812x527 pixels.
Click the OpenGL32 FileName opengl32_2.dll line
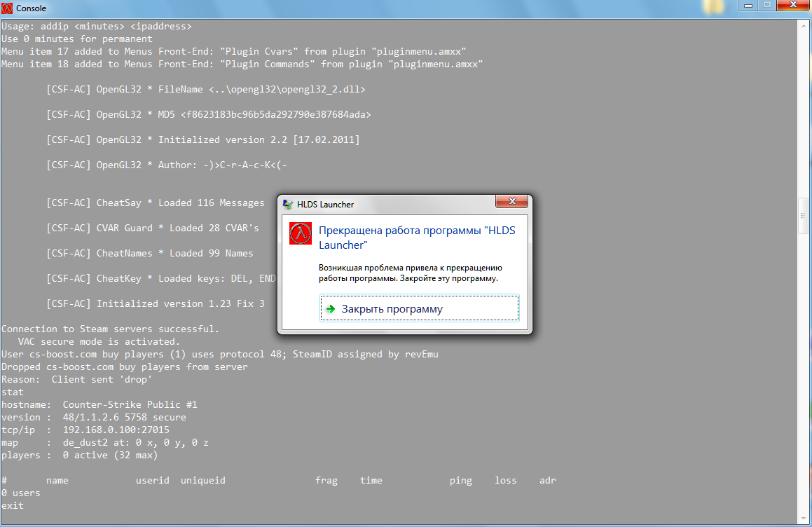pyautogui.click(x=205, y=90)
